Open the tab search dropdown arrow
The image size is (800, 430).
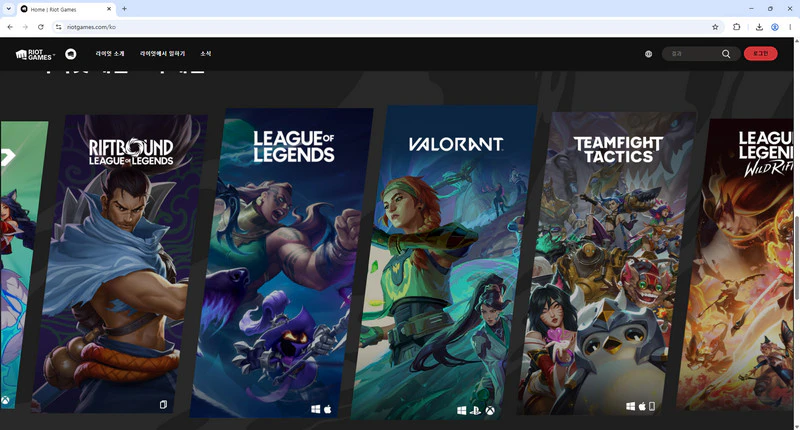(x=9, y=9)
